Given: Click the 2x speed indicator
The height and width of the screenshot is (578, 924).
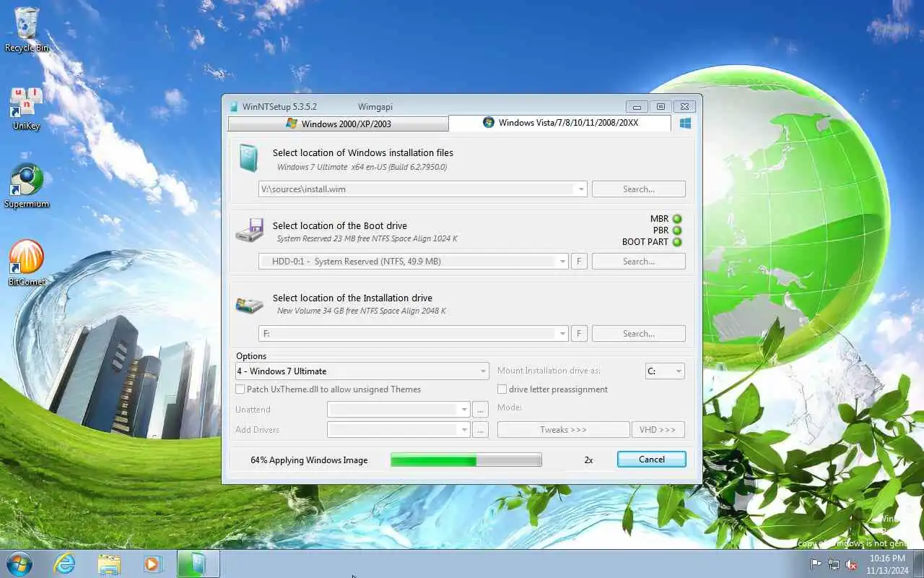Looking at the screenshot, I should (588, 460).
